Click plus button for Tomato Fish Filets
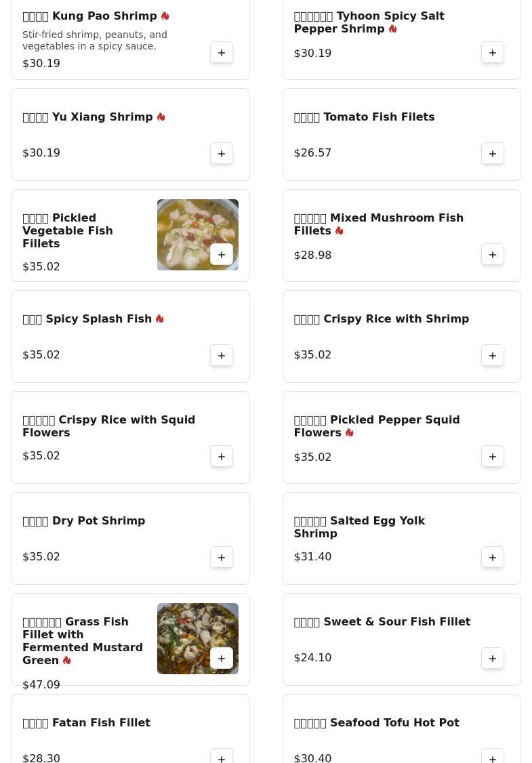This screenshot has width=532, height=763. pos(493,154)
